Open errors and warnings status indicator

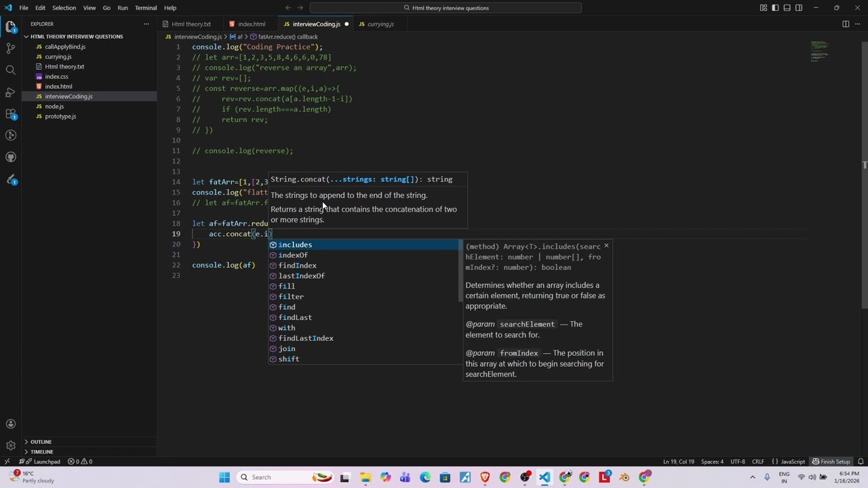(x=80, y=462)
